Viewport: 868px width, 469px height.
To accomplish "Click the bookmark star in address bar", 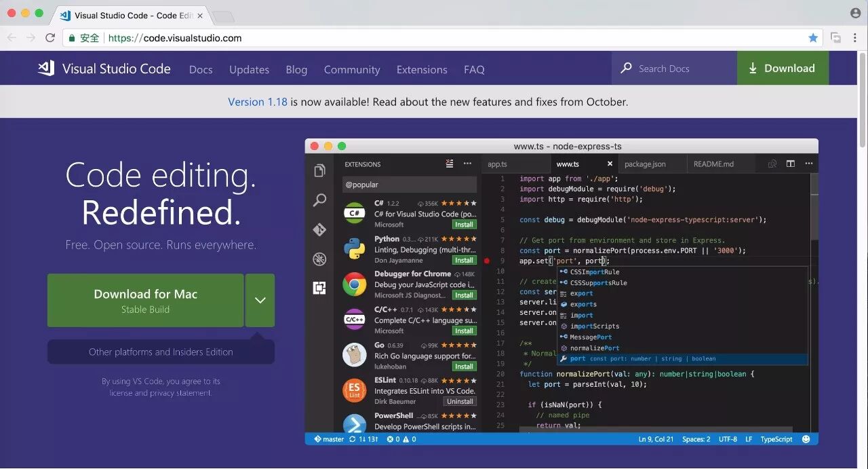I will (813, 38).
